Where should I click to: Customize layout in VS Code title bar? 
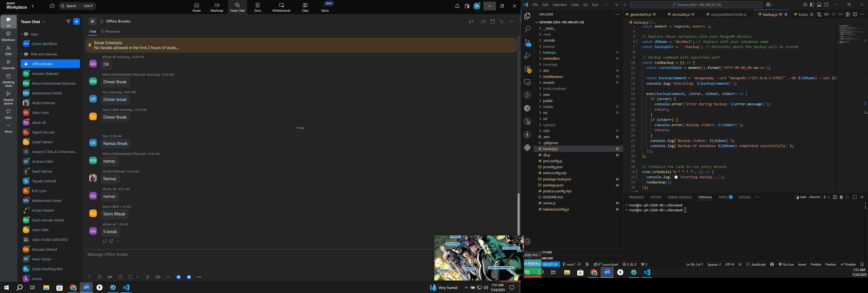pos(805,5)
